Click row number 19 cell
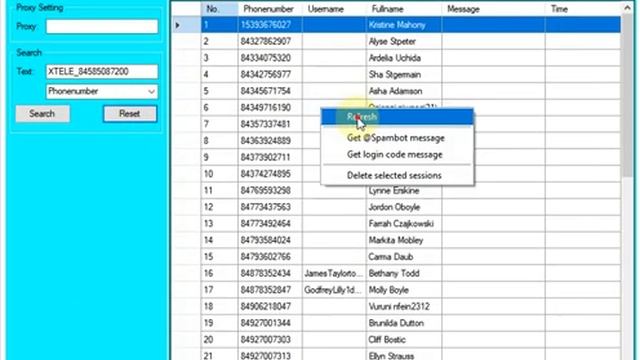 click(x=219, y=323)
